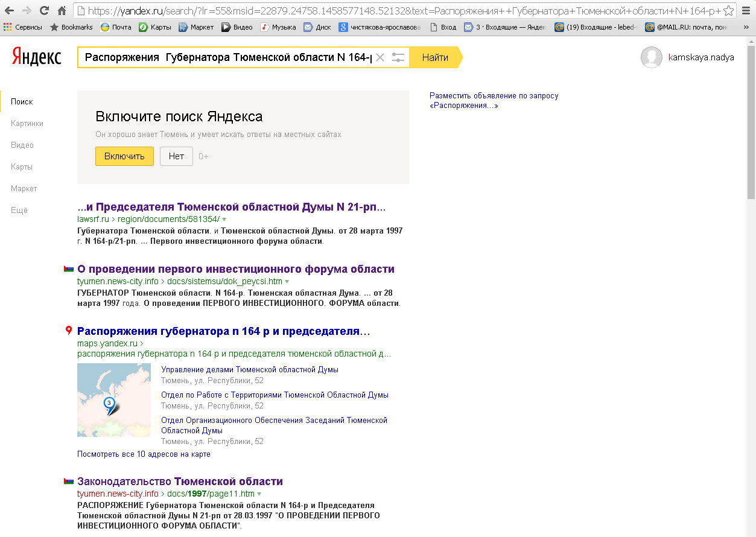756x537 pixels.
Task: Open the чистякова-ярославова bookmark
Action: point(380,27)
